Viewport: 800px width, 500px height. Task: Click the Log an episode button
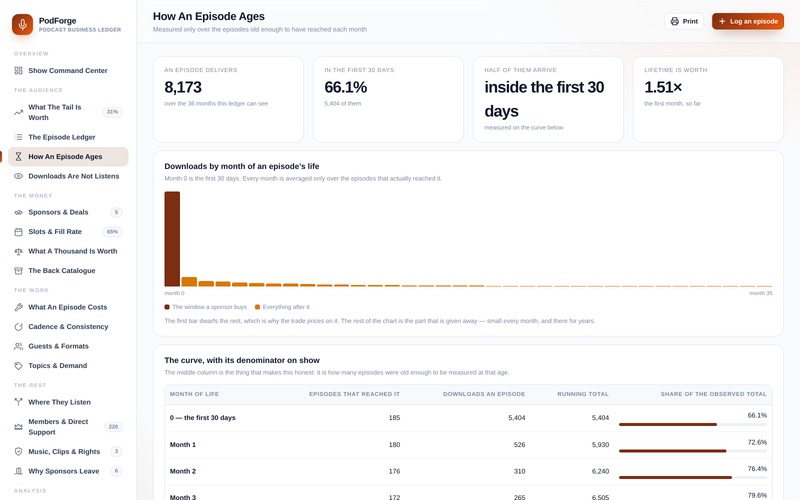[748, 21]
